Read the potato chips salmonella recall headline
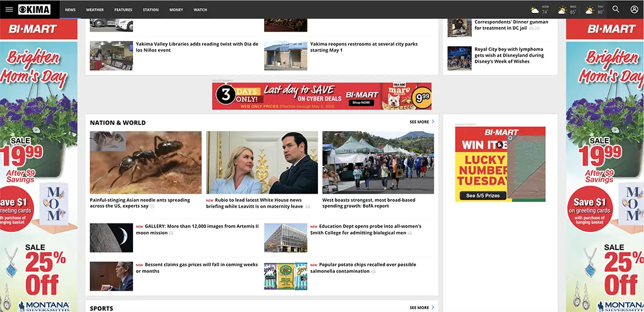 click(x=363, y=268)
